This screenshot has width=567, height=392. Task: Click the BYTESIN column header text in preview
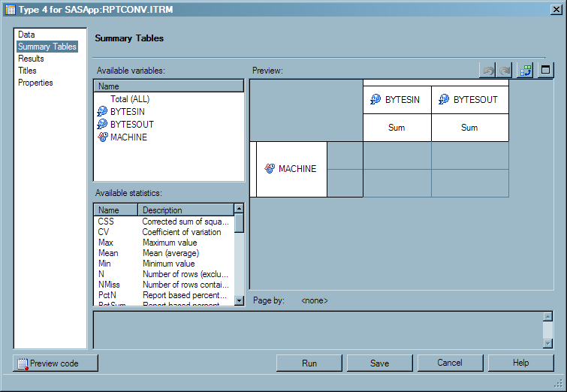click(402, 99)
